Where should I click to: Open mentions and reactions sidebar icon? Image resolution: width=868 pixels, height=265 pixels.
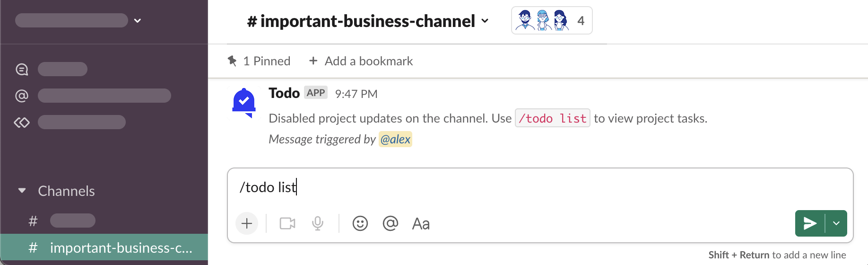tap(22, 96)
